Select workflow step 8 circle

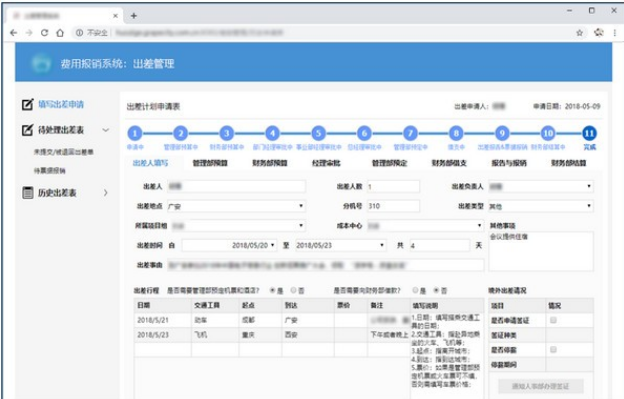456,133
